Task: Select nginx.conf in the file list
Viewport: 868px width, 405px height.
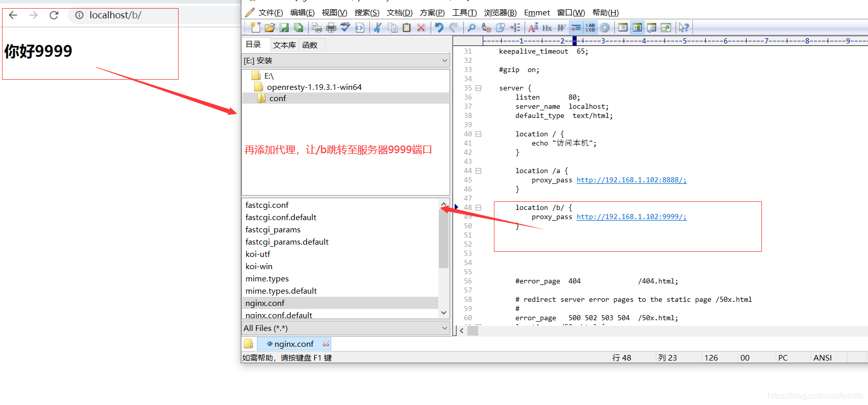Action: point(340,303)
